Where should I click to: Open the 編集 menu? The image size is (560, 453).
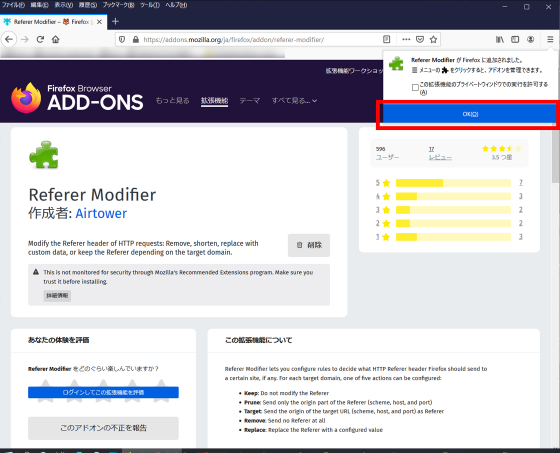tap(39, 5)
